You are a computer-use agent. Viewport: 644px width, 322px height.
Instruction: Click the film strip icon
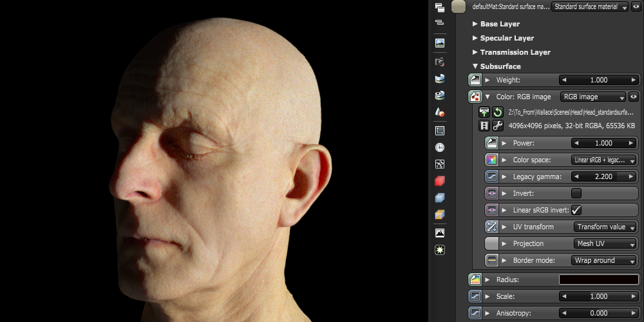[484, 126]
